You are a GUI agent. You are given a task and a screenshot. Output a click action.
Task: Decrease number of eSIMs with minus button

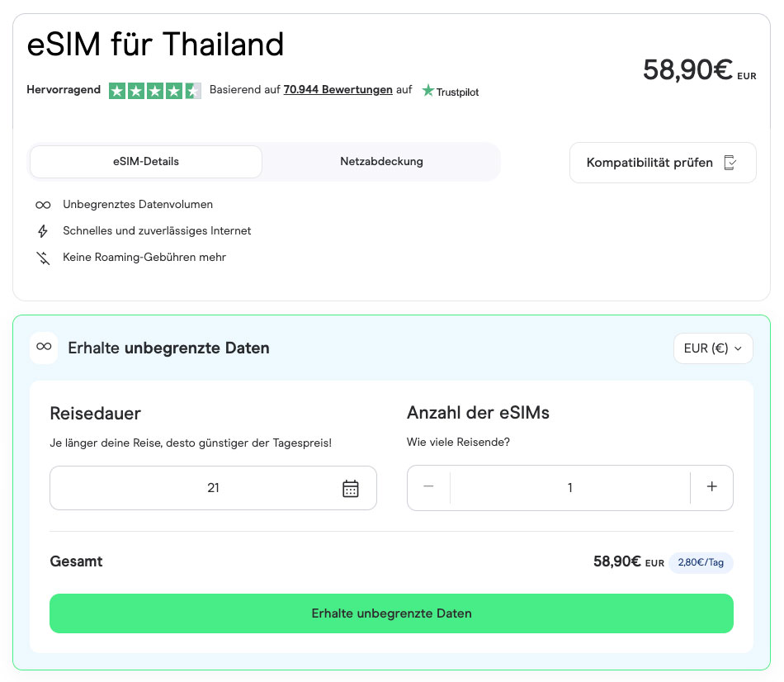click(428, 487)
